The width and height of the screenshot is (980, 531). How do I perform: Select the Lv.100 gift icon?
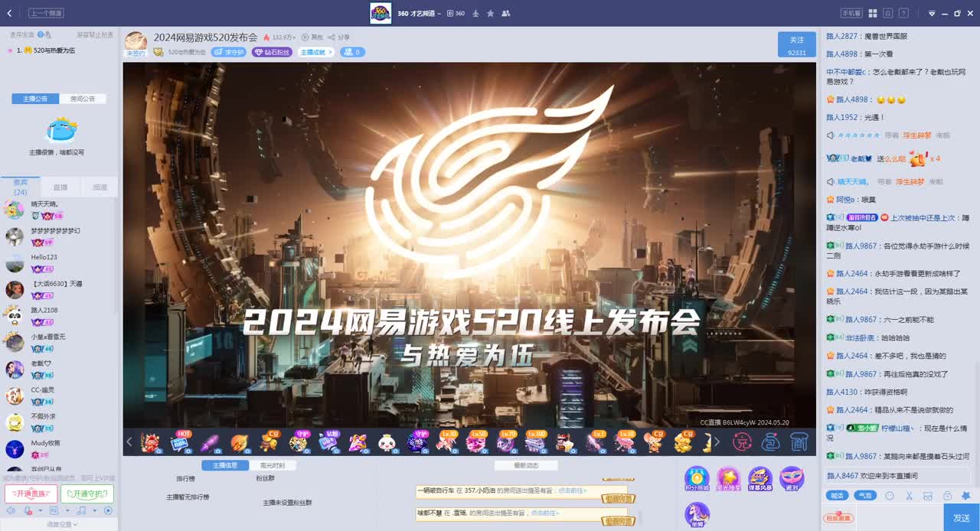536,441
